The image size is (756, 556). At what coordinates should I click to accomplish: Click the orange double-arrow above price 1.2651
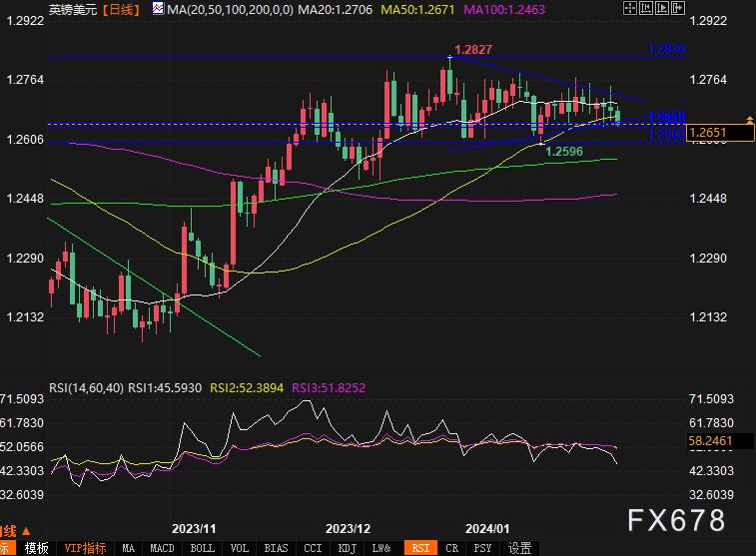(x=749, y=120)
